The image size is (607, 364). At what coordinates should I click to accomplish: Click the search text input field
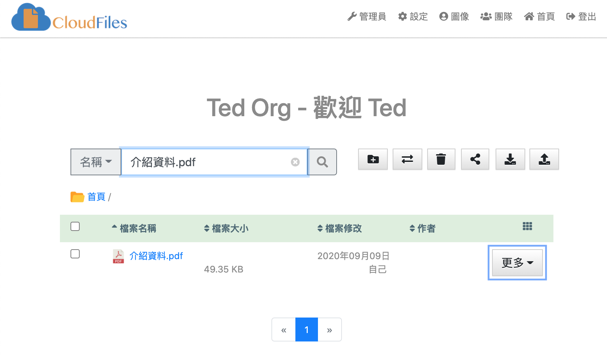tap(208, 162)
